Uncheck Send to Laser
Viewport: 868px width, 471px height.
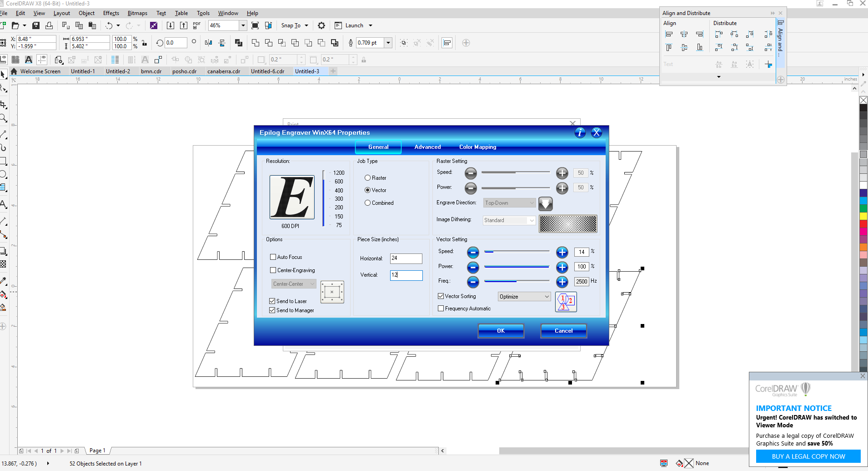(272, 301)
